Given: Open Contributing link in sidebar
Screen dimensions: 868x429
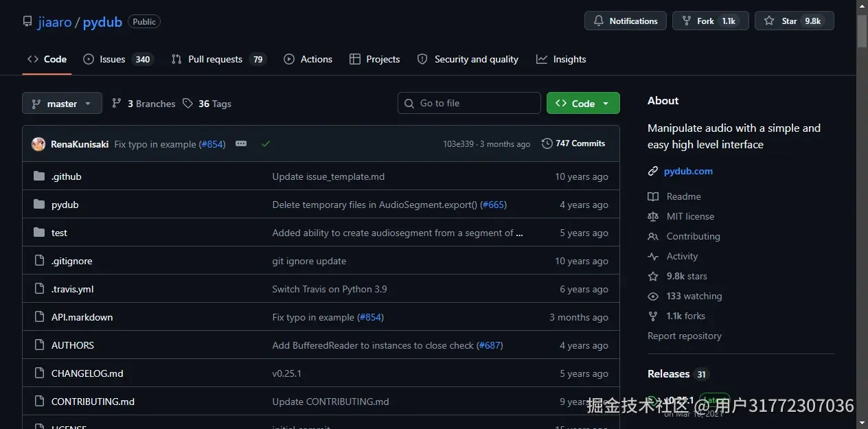Looking at the screenshot, I should coord(693,236).
